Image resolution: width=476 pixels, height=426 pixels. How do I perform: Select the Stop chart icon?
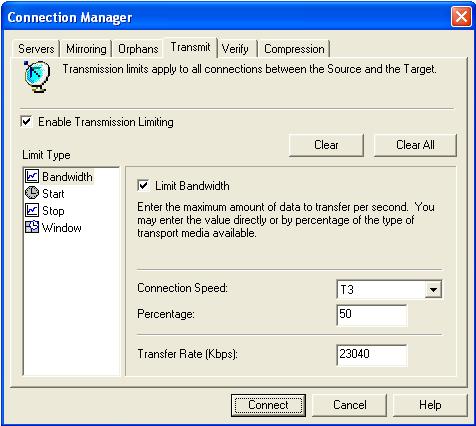point(32,210)
